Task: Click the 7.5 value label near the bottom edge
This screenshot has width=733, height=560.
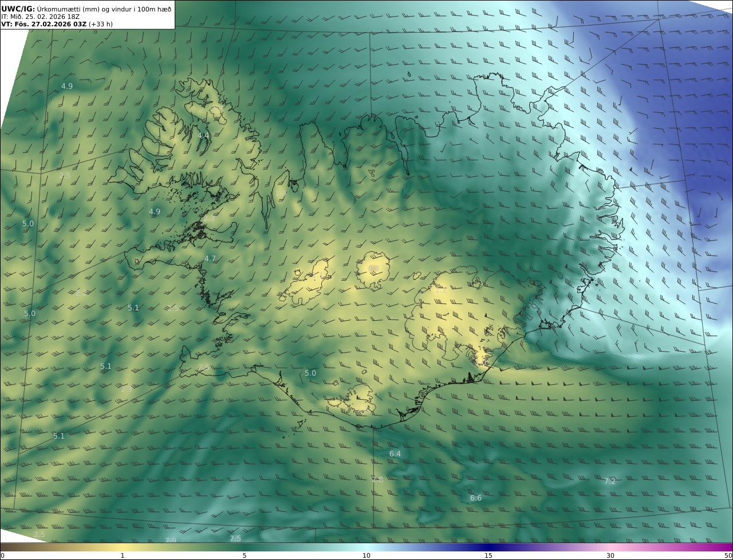Action: (235, 539)
